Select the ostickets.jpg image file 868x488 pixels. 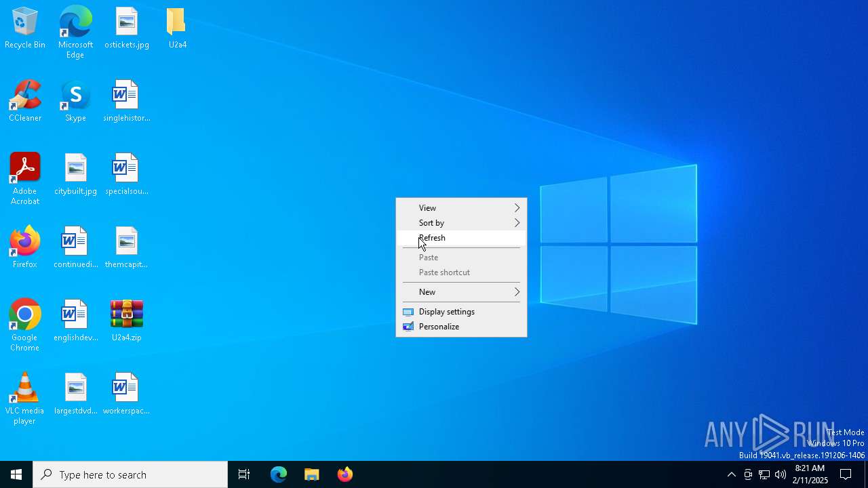(x=127, y=28)
